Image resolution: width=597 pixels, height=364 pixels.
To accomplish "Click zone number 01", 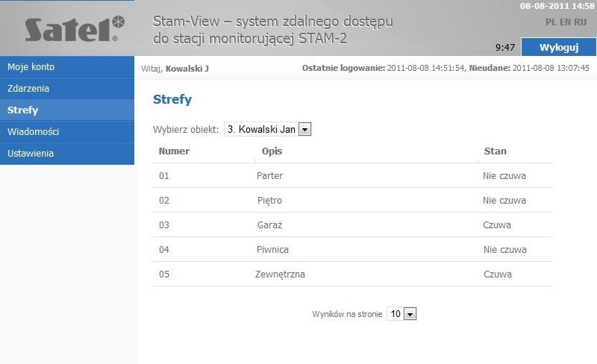I will (164, 176).
